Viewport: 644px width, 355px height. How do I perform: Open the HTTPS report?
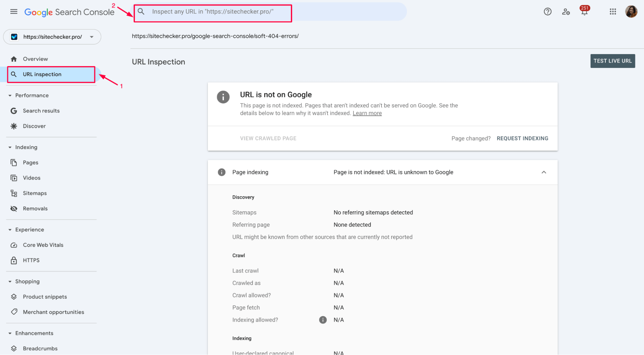coord(31,260)
